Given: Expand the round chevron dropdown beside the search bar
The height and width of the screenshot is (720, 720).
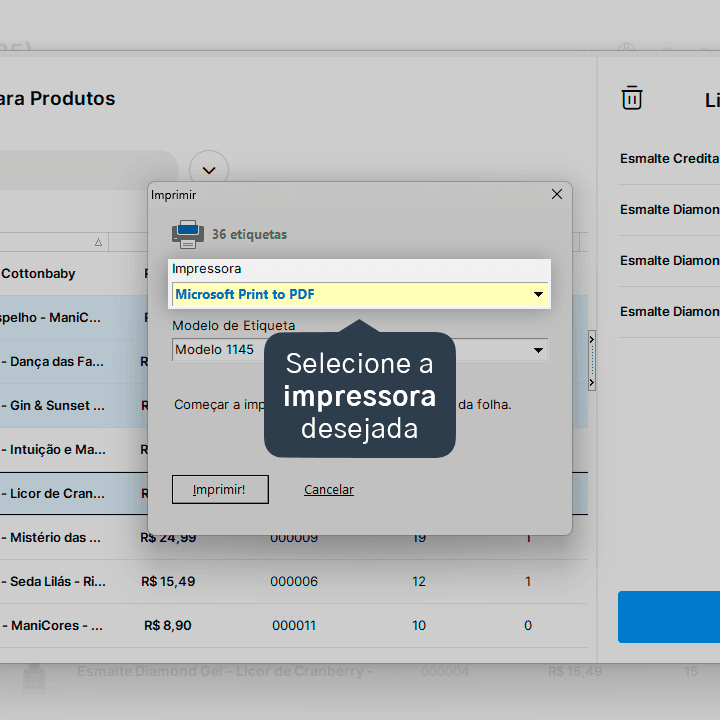Looking at the screenshot, I should 209,170.
